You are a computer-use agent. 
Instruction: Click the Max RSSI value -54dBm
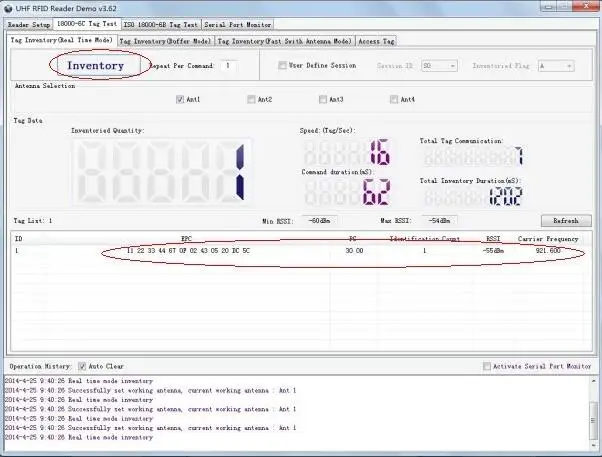[x=439, y=221]
